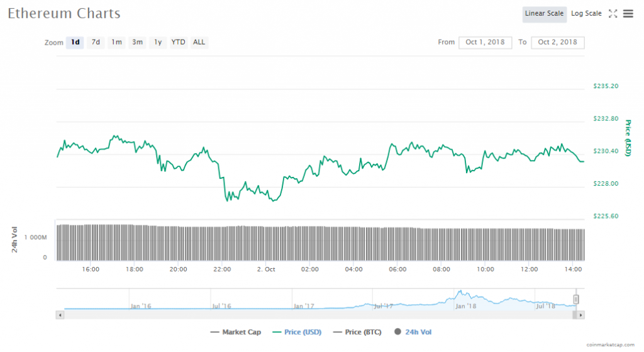Select the 1d zoom range
644x352 pixels.
pos(75,42)
